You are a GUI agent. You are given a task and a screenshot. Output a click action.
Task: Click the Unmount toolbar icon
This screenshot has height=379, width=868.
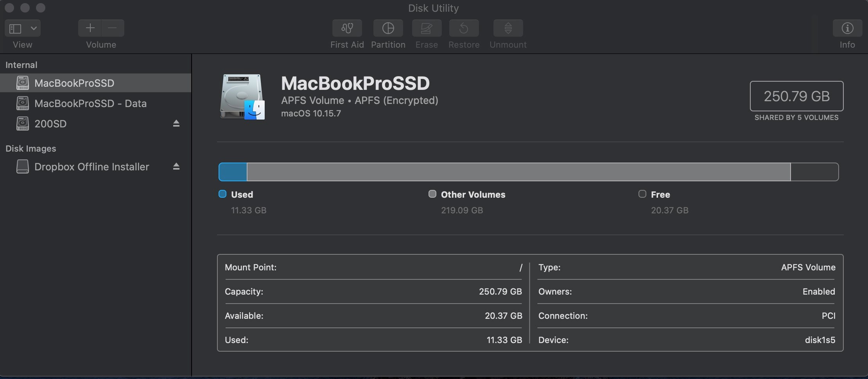(508, 28)
